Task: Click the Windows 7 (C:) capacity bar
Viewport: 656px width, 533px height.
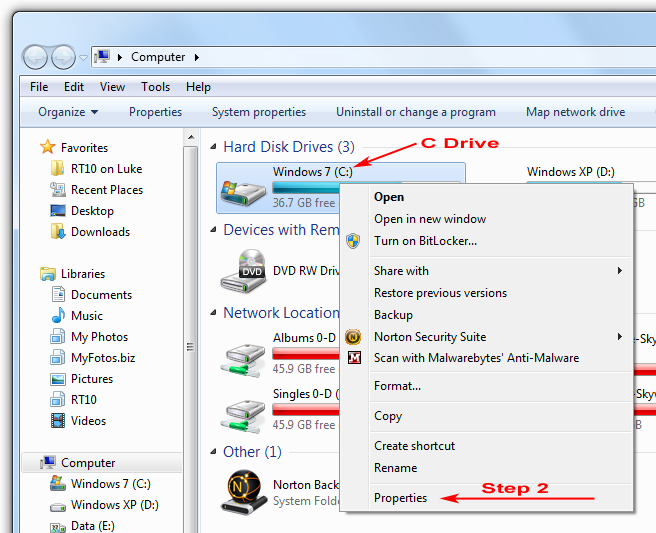Action: tap(305, 188)
